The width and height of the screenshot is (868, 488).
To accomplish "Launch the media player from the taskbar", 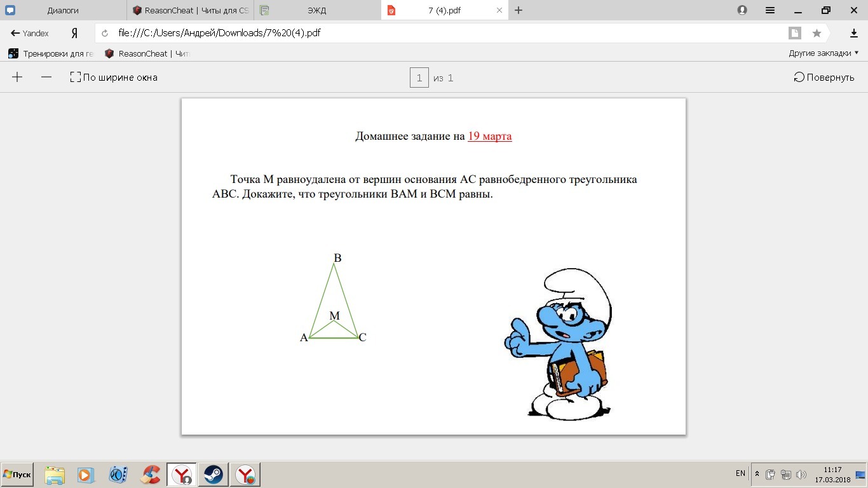I will pyautogui.click(x=86, y=475).
